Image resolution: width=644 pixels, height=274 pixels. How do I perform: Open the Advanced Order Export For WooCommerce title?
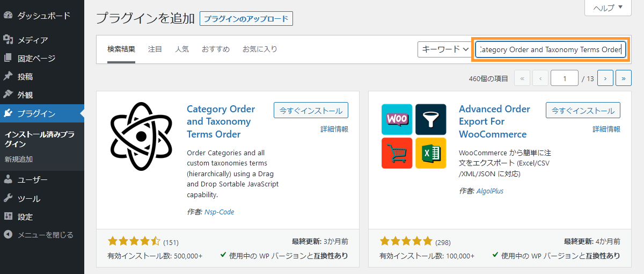point(494,121)
